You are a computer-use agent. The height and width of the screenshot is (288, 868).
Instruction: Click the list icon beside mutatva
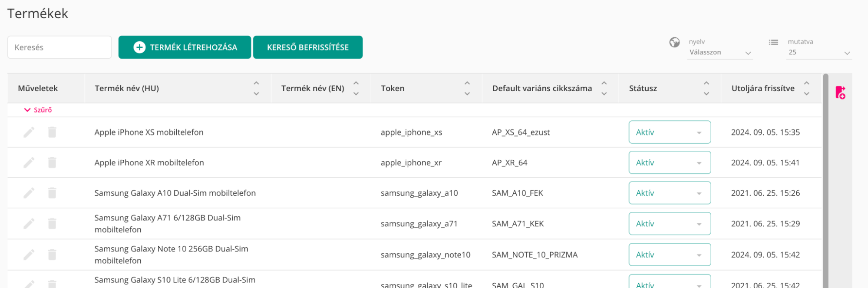(x=773, y=42)
